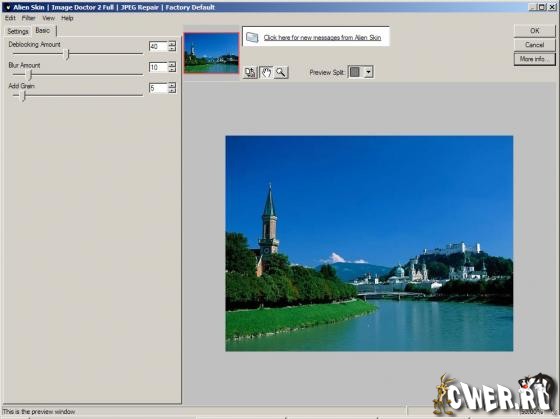This screenshot has width=560, height=419.
Task: Decrease Blur Amount with down arrow
Action: 172,70
